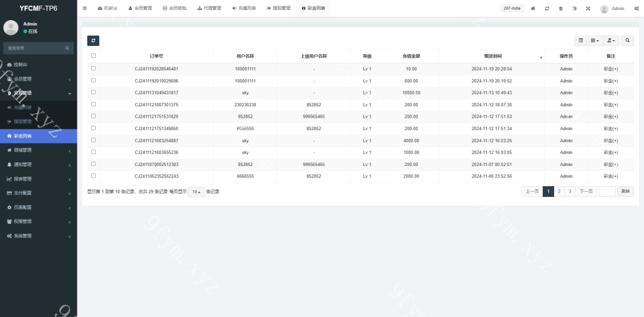Image resolution: width=644 pixels, height=317 pixels.
Task: Toggle the sidebar hamburger menu icon
Action: click(x=85, y=8)
